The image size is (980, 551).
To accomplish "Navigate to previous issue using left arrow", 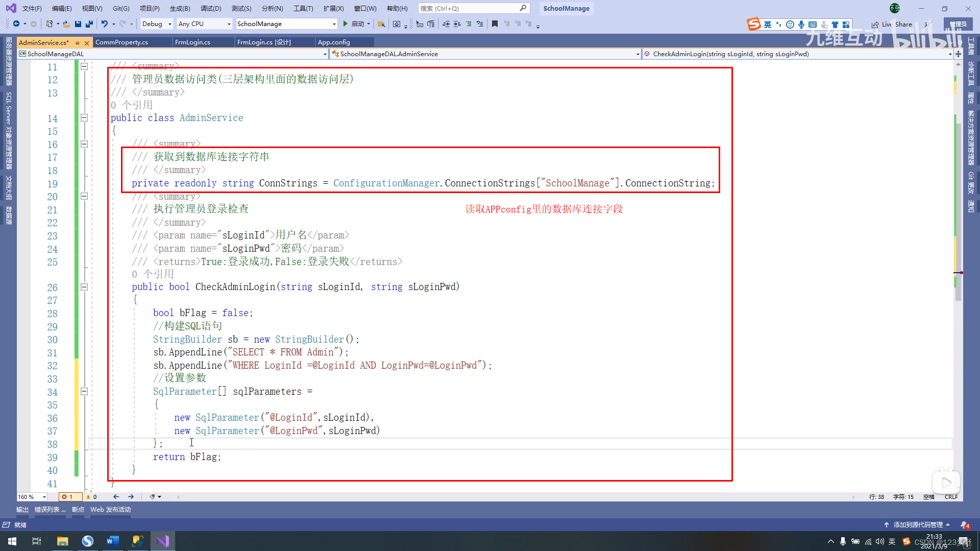I will click(x=116, y=496).
